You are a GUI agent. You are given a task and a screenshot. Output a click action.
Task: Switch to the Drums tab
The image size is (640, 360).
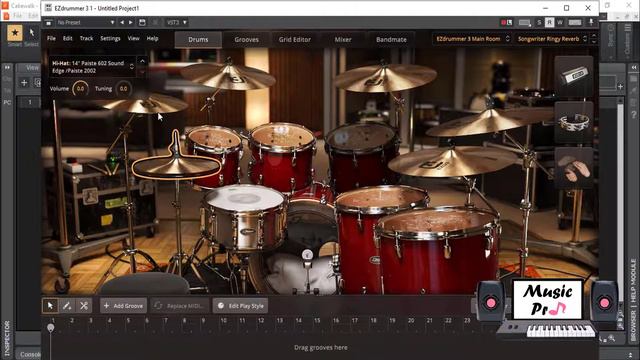198,40
